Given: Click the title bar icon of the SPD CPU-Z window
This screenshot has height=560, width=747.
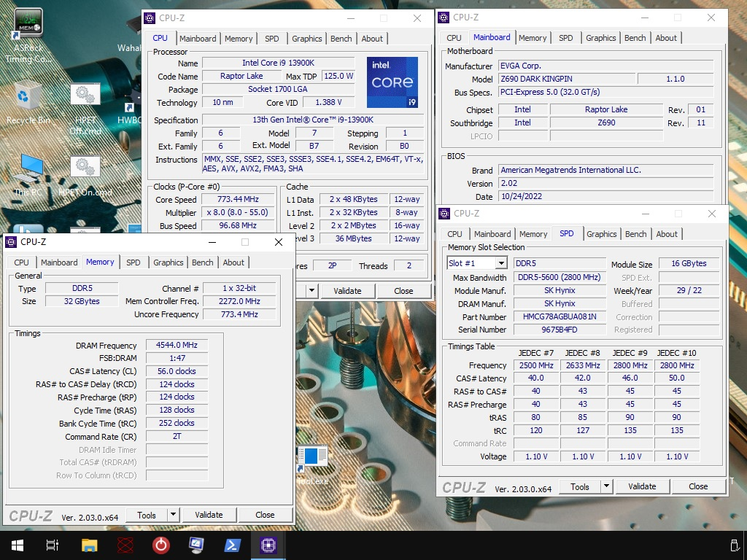Looking at the screenshot, I should click(x=444, y=214).
